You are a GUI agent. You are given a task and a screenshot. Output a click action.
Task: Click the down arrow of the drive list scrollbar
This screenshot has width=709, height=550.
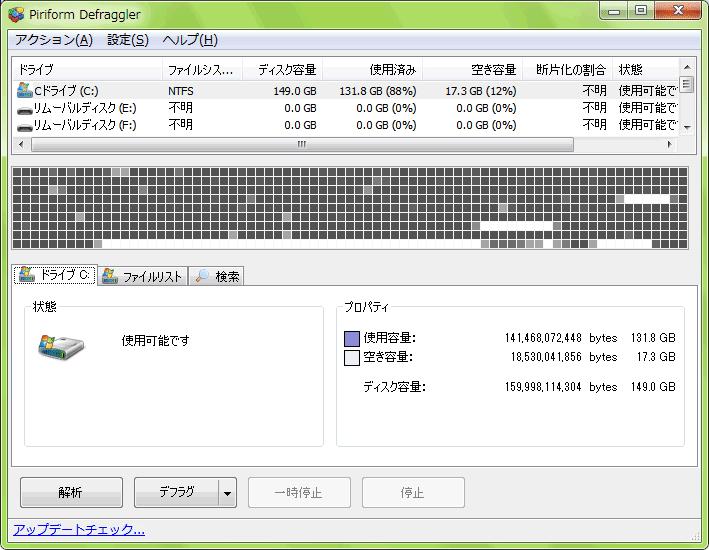[687, 128]
